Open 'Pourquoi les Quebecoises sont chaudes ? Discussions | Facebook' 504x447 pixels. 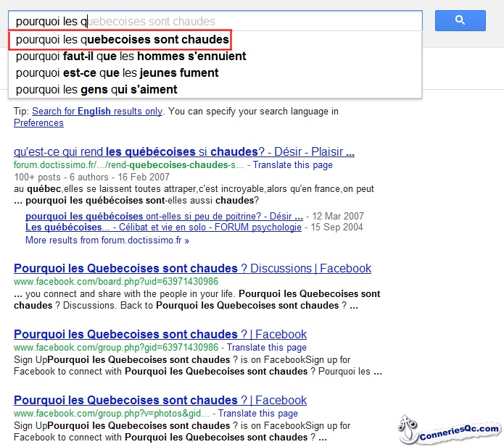tap(192, 269)
